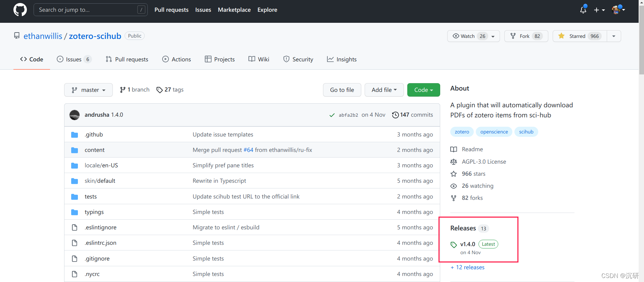644x282 pixels.
Task: Select the scihub topic tag
Action: [x=526, y=132]
